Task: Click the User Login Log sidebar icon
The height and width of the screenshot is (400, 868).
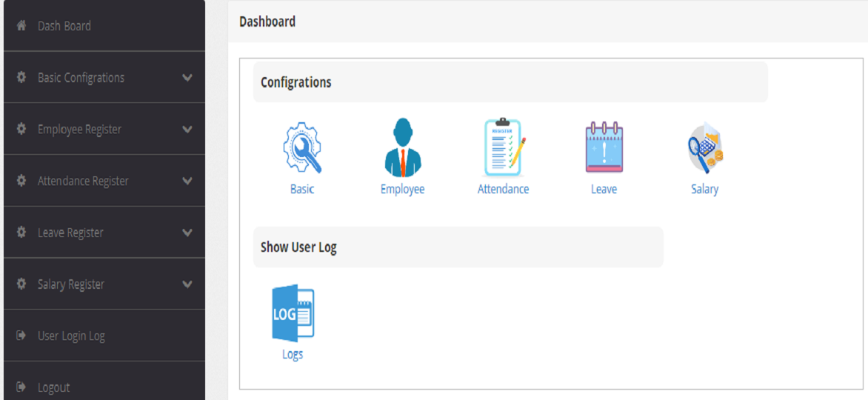Action: 21,336
